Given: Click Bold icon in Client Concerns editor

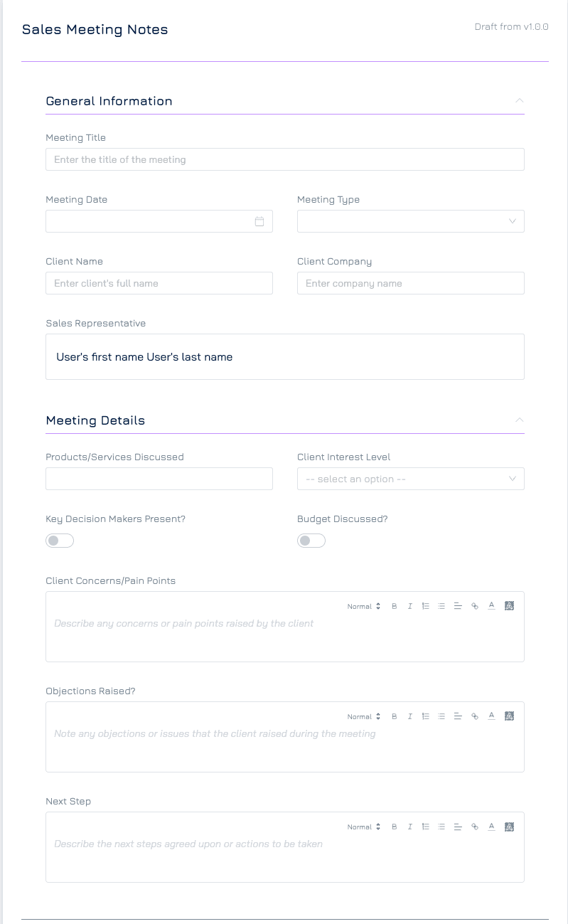Looking at the screenshot, I should click(394, 606).
